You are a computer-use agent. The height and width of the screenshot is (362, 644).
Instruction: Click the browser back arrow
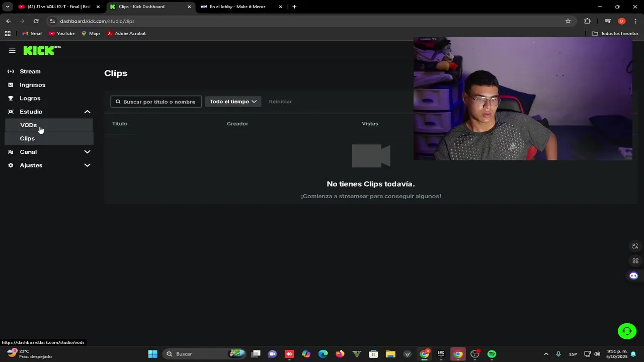coord(9,21)
